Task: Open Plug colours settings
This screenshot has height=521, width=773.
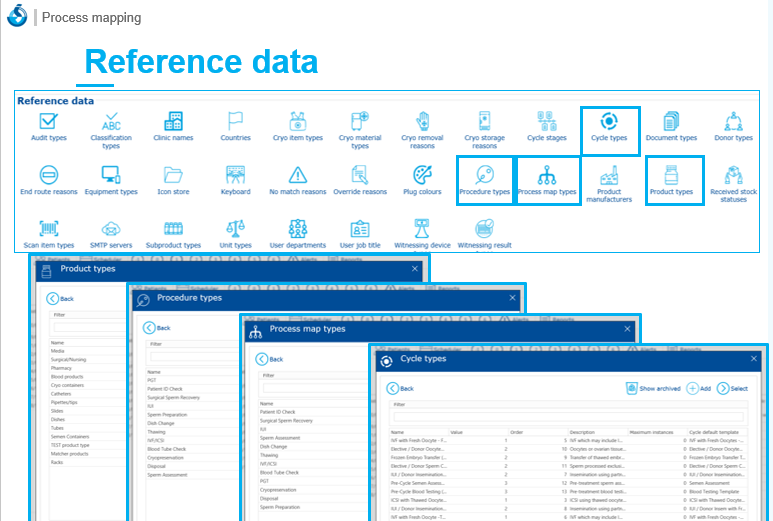Action: [422, 175]
